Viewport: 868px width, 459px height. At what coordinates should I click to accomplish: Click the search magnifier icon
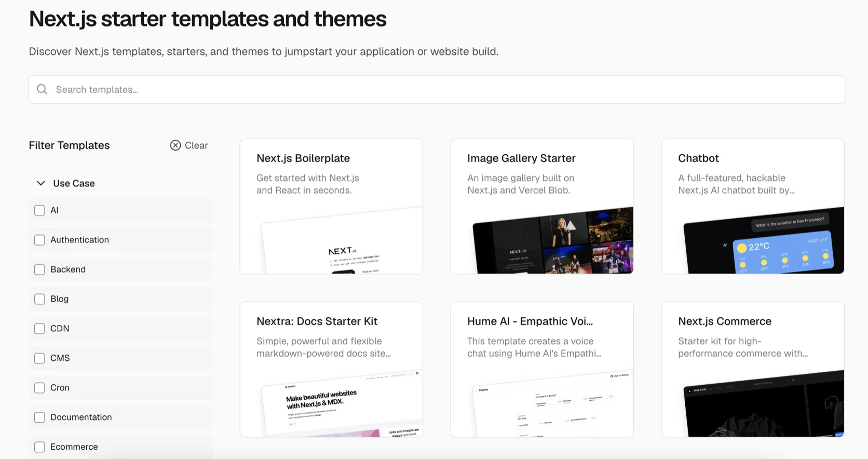click(42, 89)
